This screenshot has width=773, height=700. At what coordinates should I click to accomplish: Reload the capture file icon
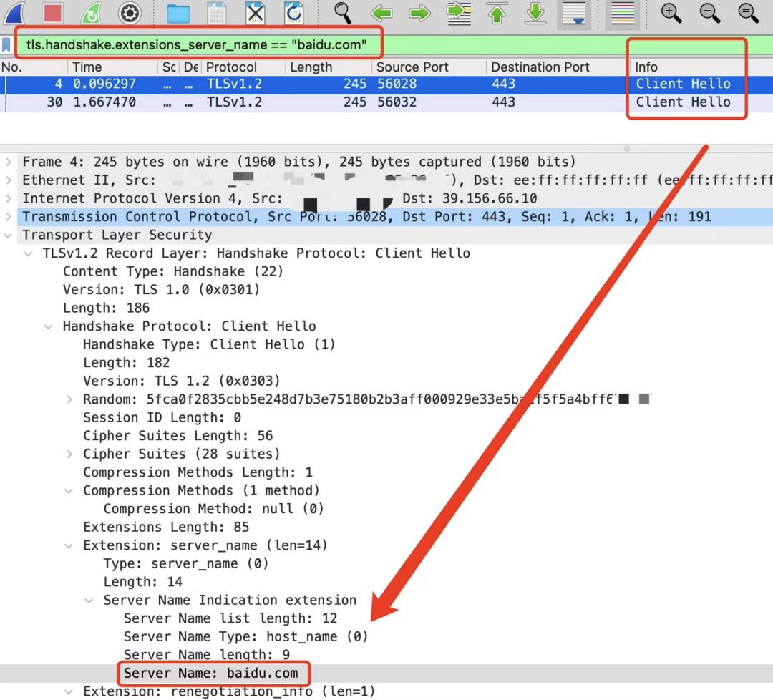pos(294,13)
